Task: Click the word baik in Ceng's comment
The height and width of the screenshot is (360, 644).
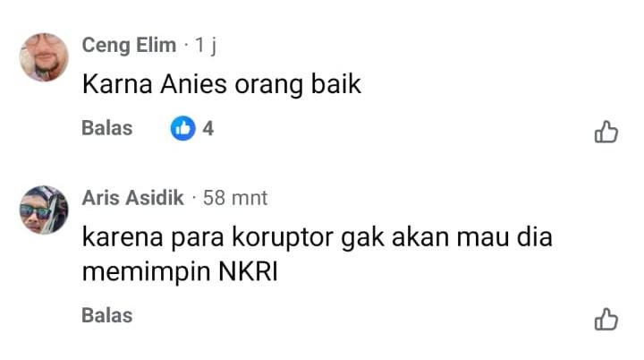Action: [336, 84]
